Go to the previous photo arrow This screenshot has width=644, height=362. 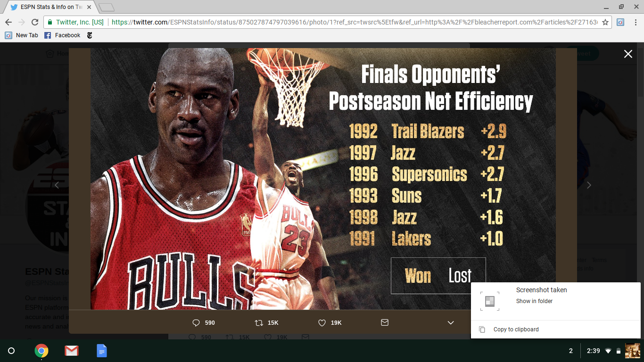[57, 185]
